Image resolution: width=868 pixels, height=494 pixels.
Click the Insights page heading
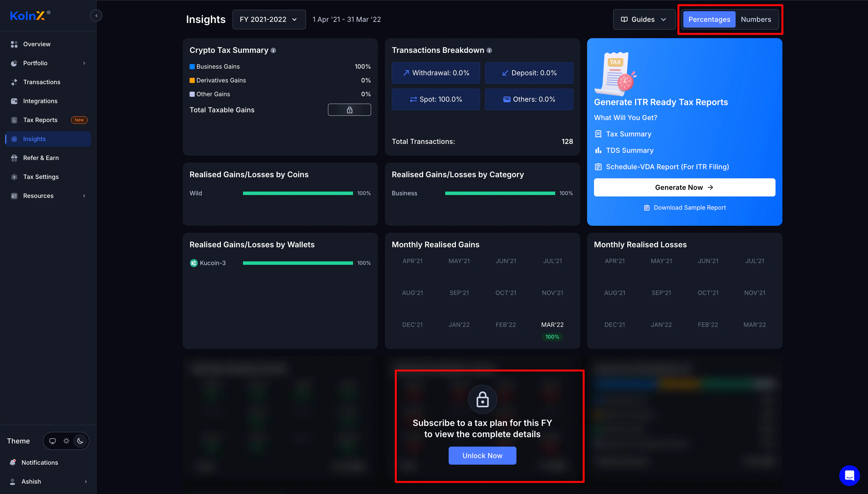[206, 20]
